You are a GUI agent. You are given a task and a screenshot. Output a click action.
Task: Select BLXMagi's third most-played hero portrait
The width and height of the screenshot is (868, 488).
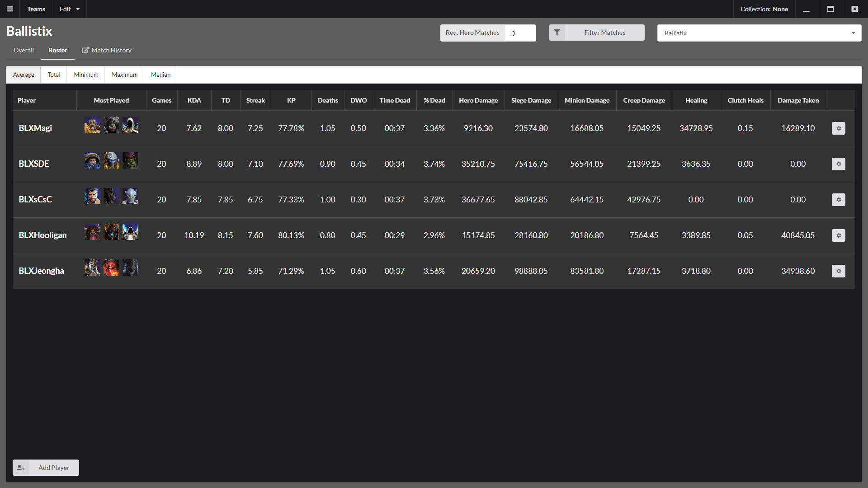[130, 125]
